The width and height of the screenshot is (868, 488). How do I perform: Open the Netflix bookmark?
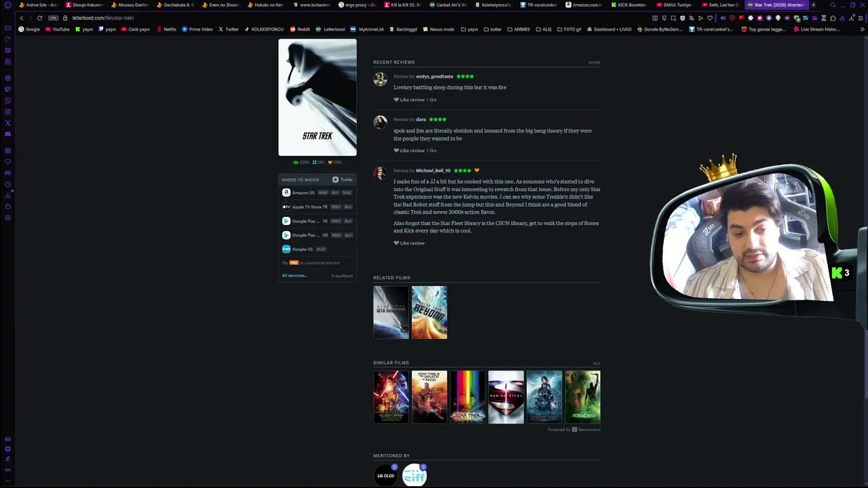tap(166, 29)
